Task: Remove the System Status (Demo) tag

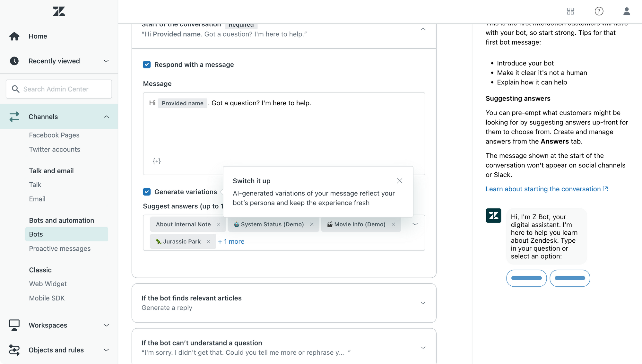Action: (x=311, y=224)
